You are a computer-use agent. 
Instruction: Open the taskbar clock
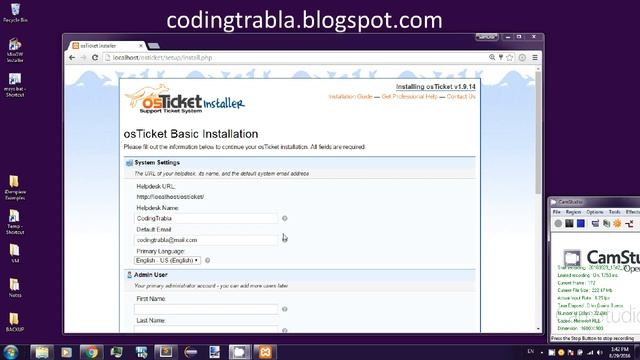click(x=619, y=352)
